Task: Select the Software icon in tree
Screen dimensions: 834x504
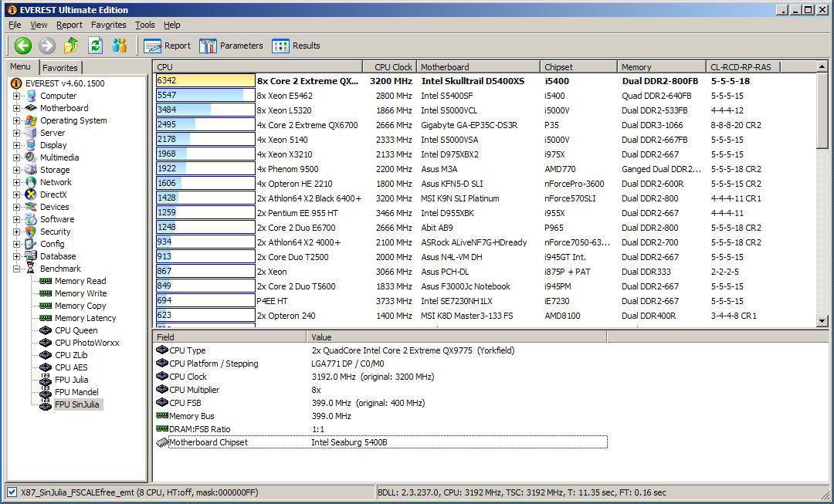Action: pos(31,219)
